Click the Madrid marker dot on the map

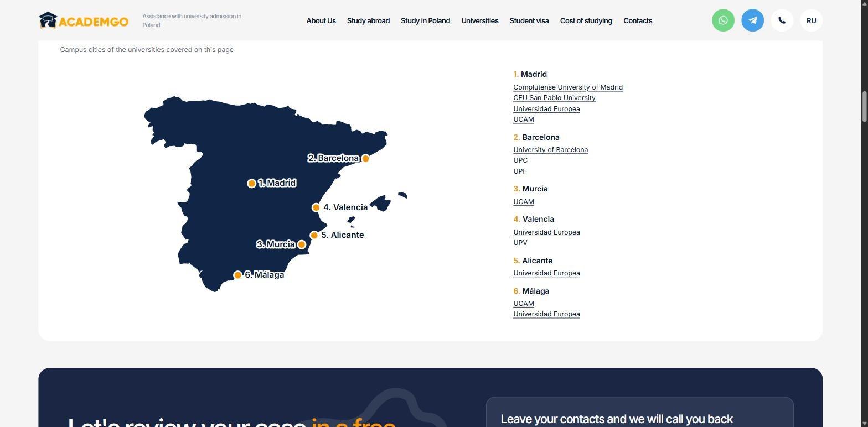(251, 183)
